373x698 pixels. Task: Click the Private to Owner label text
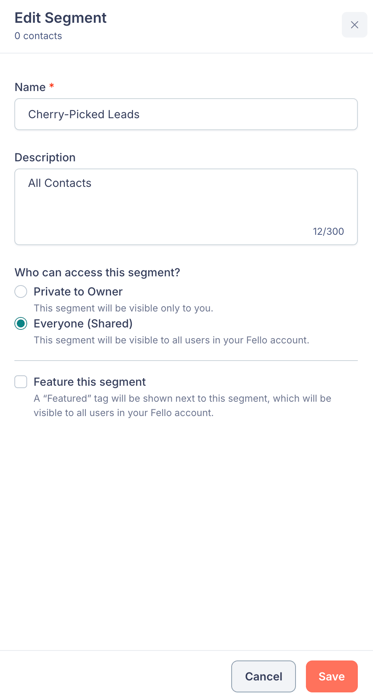coord(78,292)
